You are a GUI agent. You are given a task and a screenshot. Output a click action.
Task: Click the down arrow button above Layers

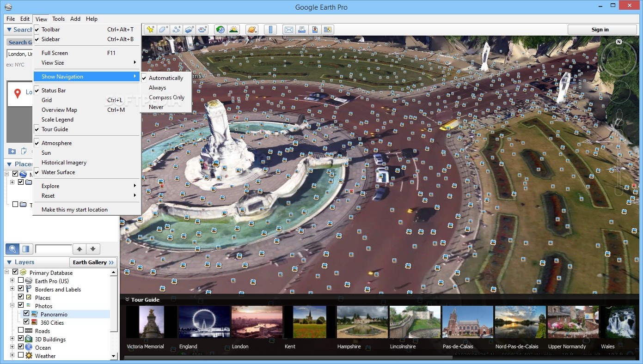click(x=93, y=249)
